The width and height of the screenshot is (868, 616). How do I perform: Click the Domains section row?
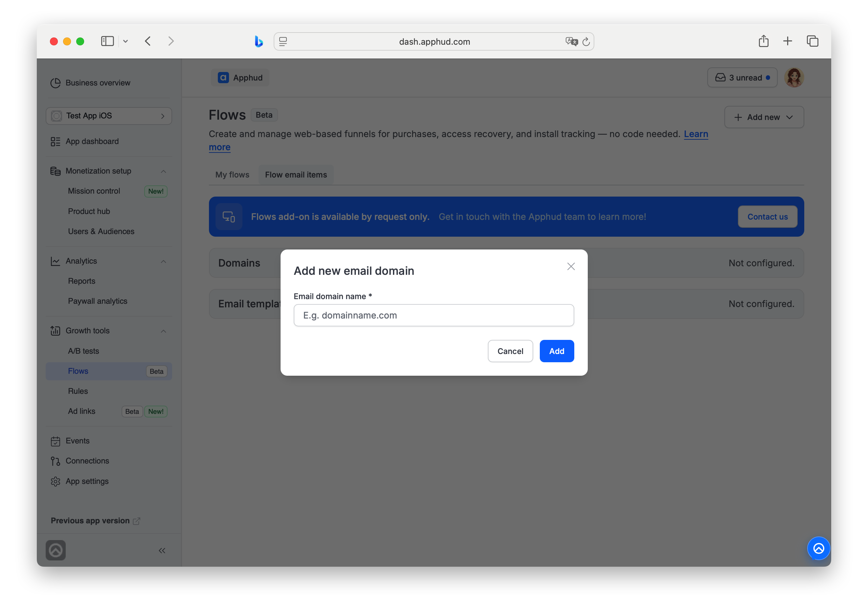[x=506, y=263]
